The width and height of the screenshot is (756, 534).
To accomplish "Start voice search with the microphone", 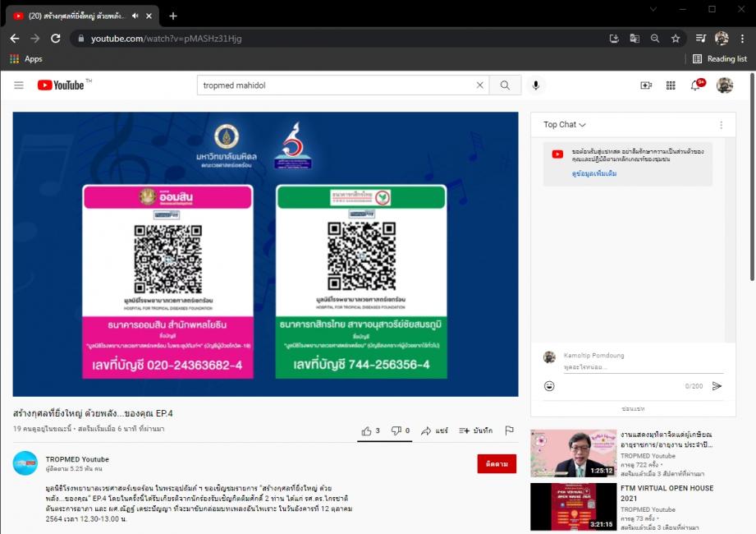I will (x=536, y=85).
